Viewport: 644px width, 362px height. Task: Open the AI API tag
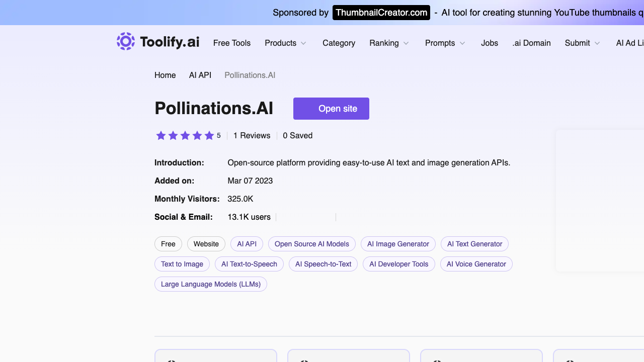pos(247,244)
